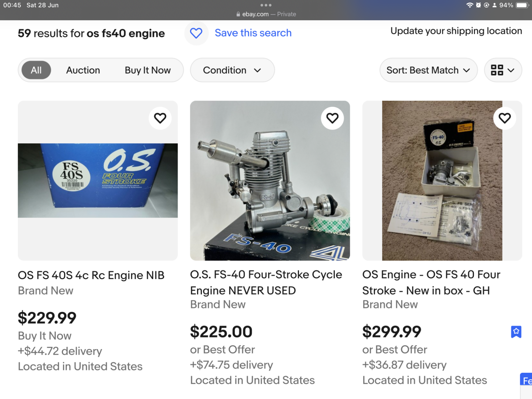Add OS FS 40S listing to watchlist
532x399 pixels.
coord(160,118)
